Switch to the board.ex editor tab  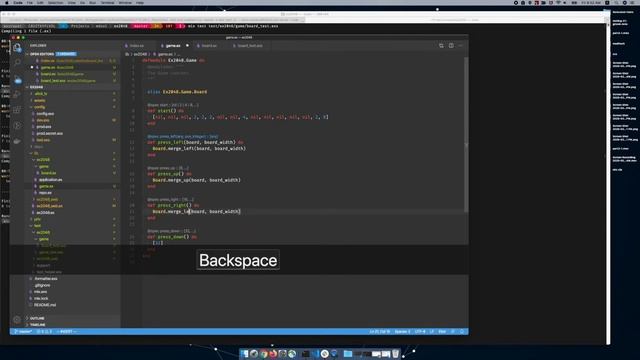(209, 46)
